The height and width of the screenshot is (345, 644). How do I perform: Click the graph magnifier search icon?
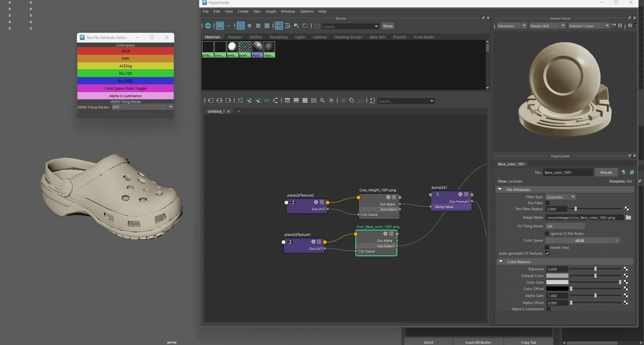(322, 101)
